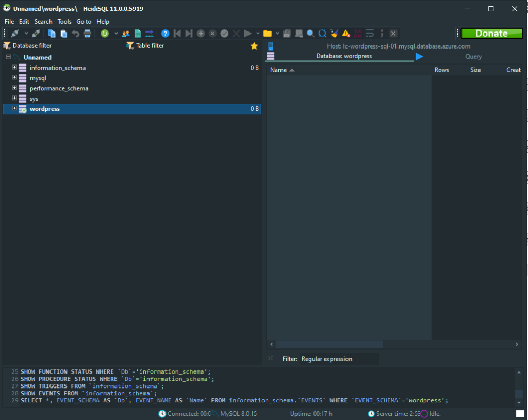Viewport: 528px width, 420px height.
Task: Click the Find text magnifier icon
Action: pyautogui.click(x=310, y=34)
